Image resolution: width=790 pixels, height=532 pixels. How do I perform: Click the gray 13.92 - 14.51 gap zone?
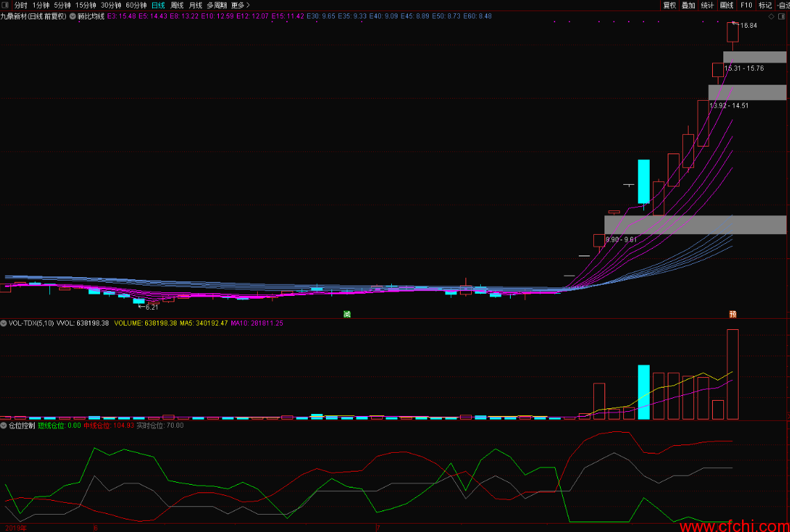pos(747,92)
